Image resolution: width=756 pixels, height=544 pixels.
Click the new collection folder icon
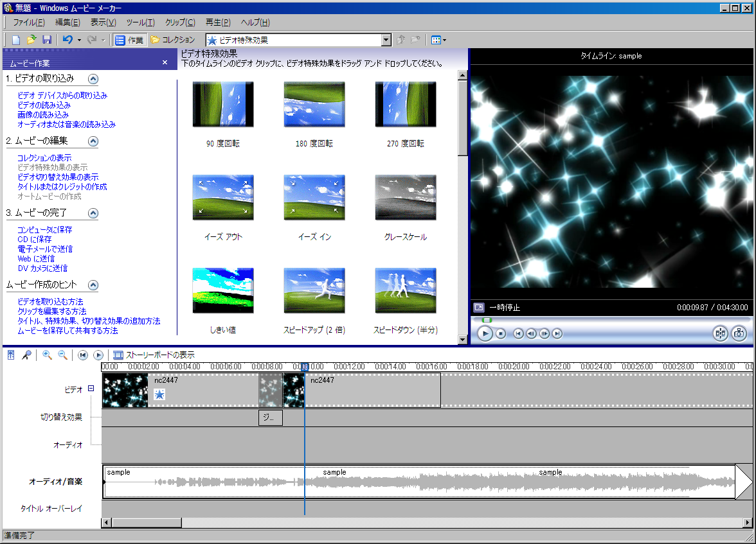click(415, 40)
